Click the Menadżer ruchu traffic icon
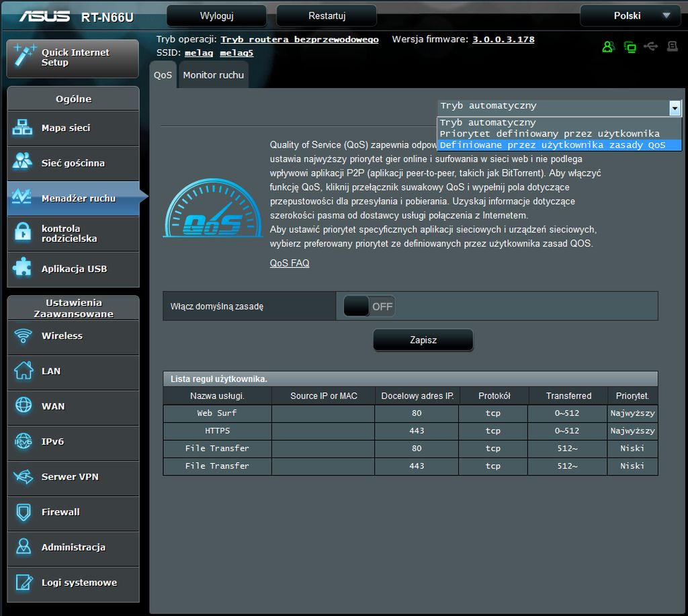Image resolution: width=688 pixels, height=616 pixels. coord(21,196)
